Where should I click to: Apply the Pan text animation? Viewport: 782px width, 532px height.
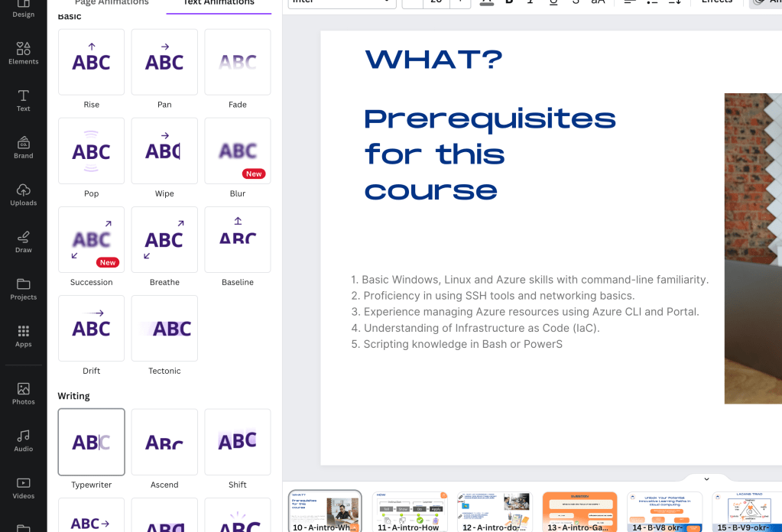164,62
